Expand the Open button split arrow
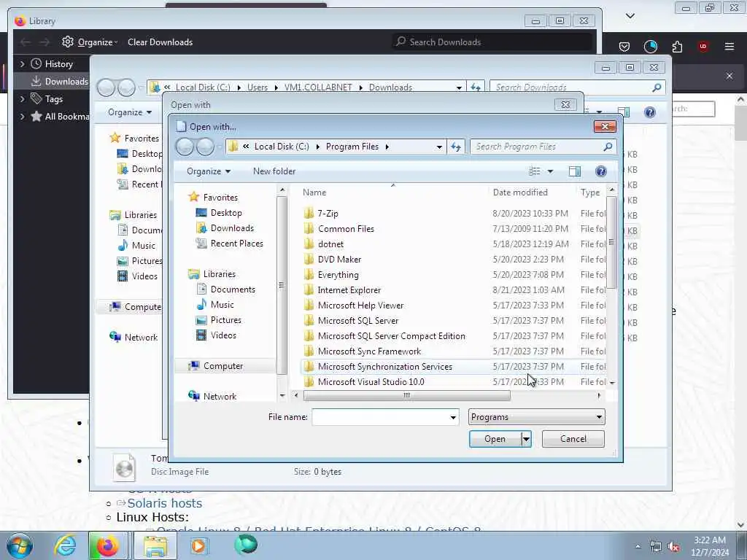 526,439
